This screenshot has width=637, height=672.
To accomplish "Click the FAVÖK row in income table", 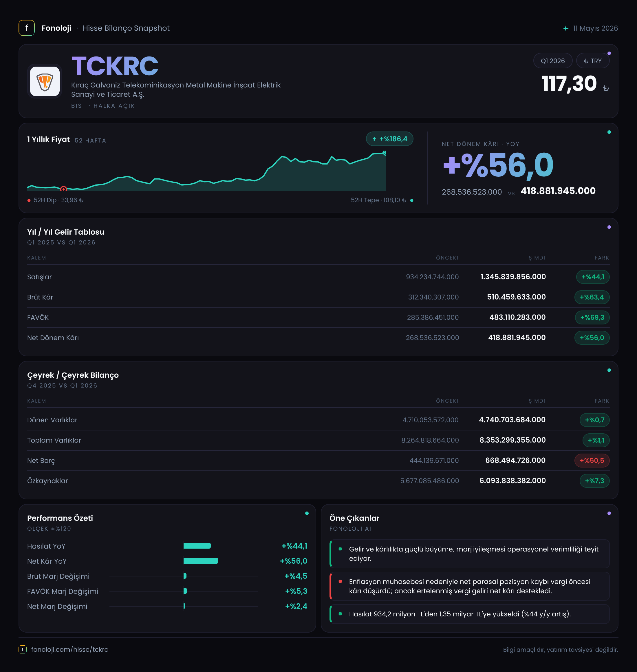I will (x=318, y=317).
